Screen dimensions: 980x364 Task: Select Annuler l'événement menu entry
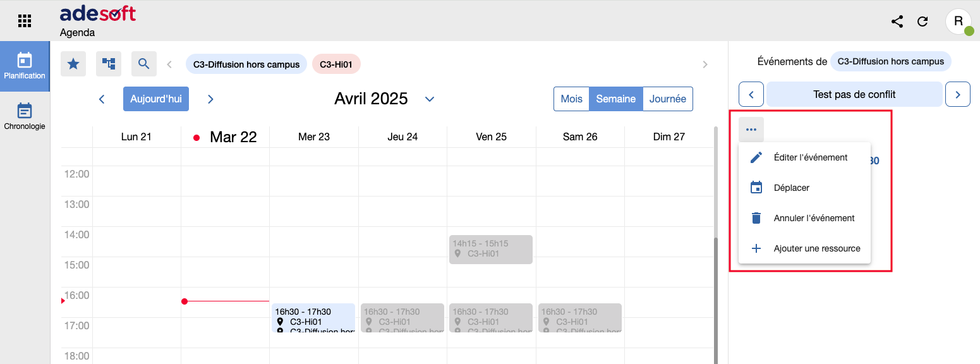pyautogui.click(x=814, y=218)
